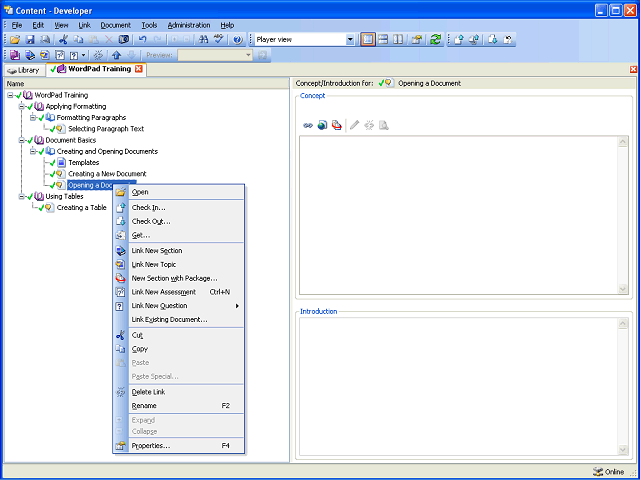Image resolution: width=640 pixels, height=480 pixels.
Task: Open the Player view dropdown
Action: point(350,40)
